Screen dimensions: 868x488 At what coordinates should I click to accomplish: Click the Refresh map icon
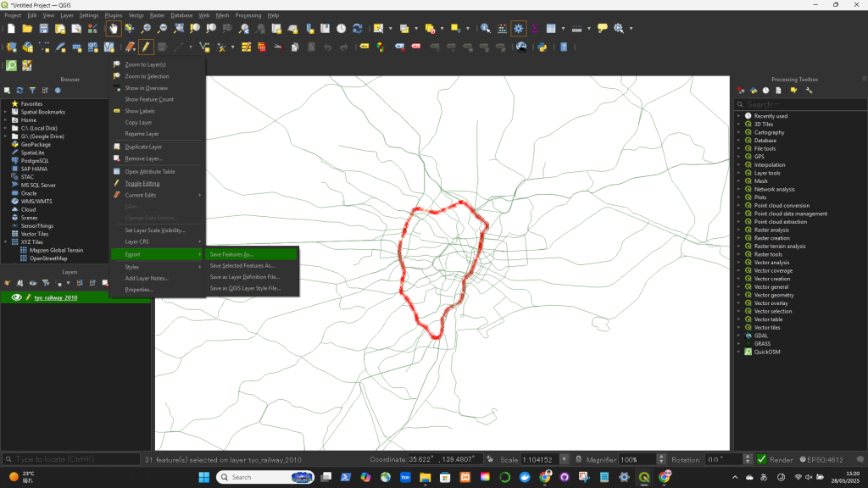tap(357, 28)
